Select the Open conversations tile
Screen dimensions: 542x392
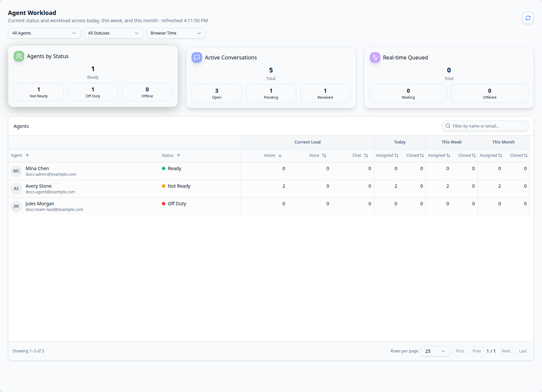point(216,93)
